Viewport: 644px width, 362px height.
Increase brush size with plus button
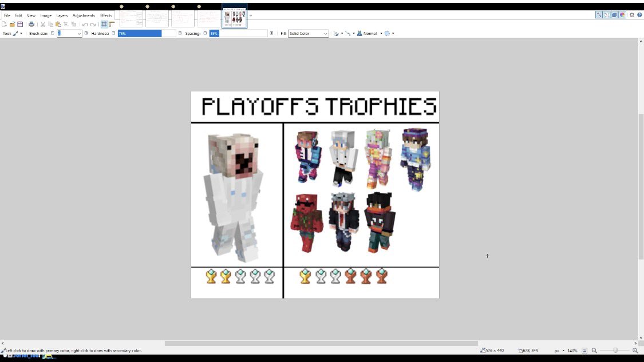coord(86,33)
